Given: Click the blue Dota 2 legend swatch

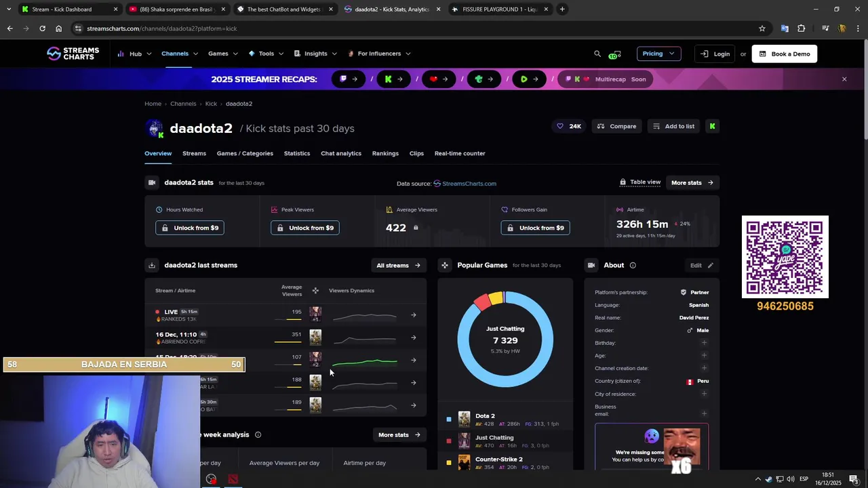Looking at the screenshot, I should coord(449,420).
